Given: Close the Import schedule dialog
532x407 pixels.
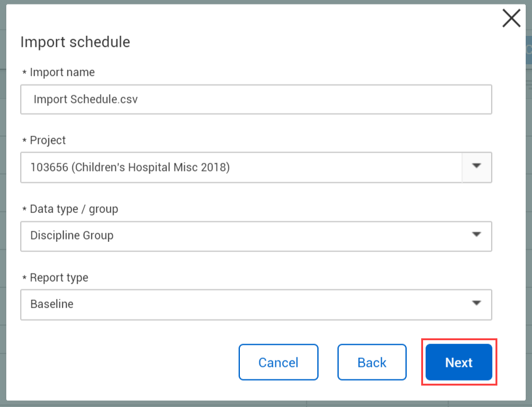Looking at the screenshot, I should point(511,18).
